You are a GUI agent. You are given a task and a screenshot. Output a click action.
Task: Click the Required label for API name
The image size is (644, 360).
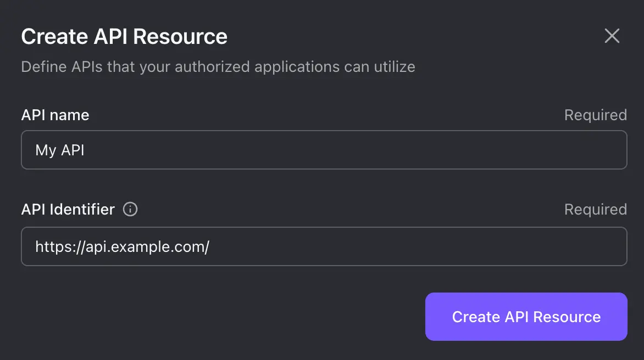pos(595,115)
